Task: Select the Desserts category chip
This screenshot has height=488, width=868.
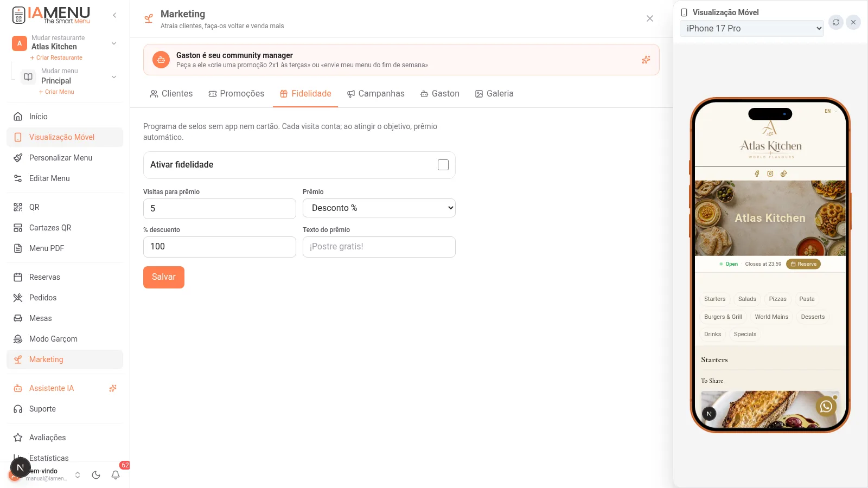Action: click(813, 317)
